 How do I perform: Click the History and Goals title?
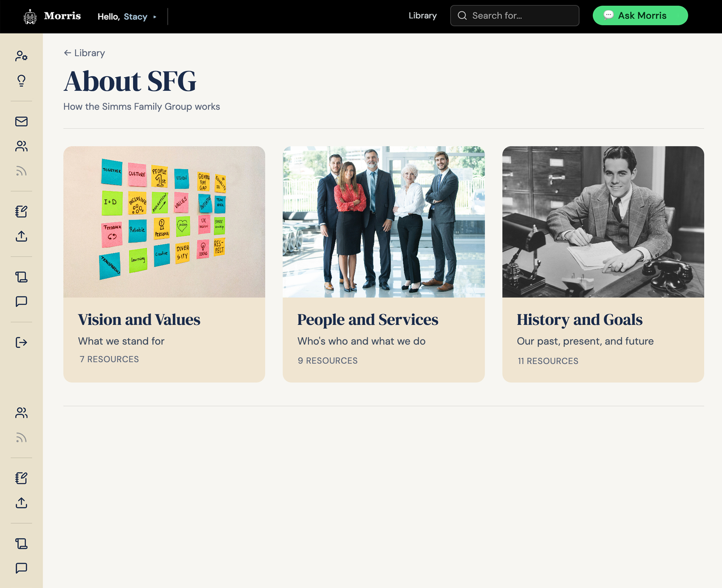(x=579, y=320)
